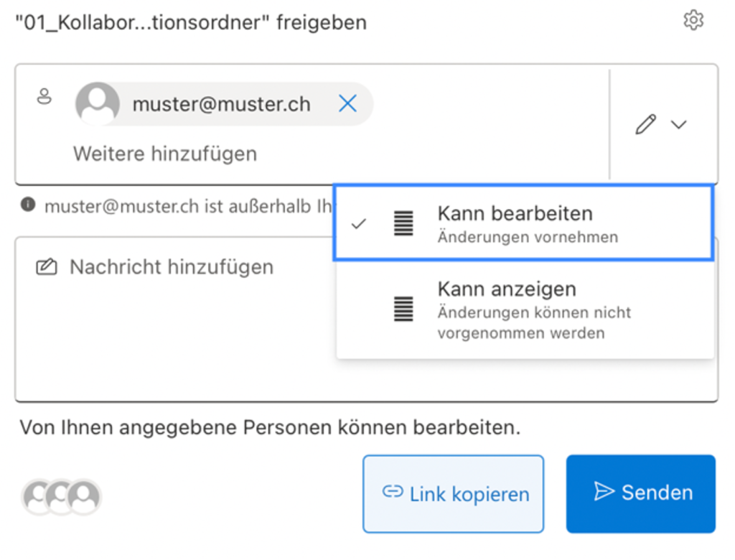Viewport: 735px width, 560px height.
Task: Click the list icon next to Kann bearbeiten
Action: pyautogui.click(x=404, y=224)
